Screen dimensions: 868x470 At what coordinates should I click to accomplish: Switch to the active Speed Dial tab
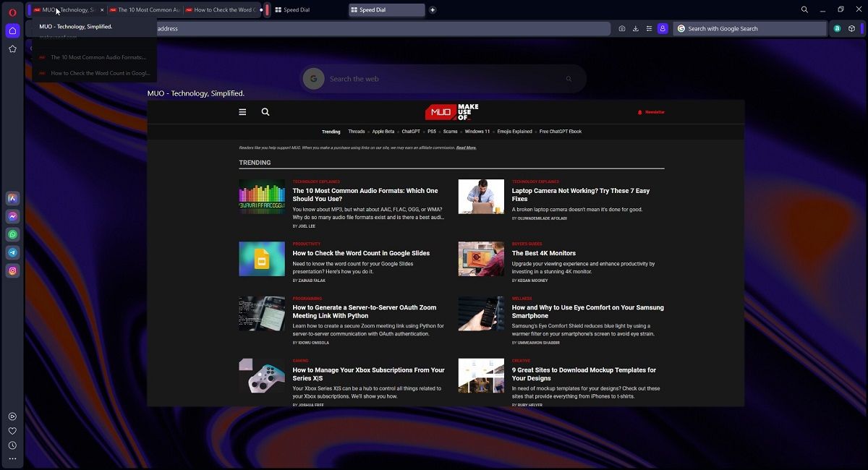point(386,10)
